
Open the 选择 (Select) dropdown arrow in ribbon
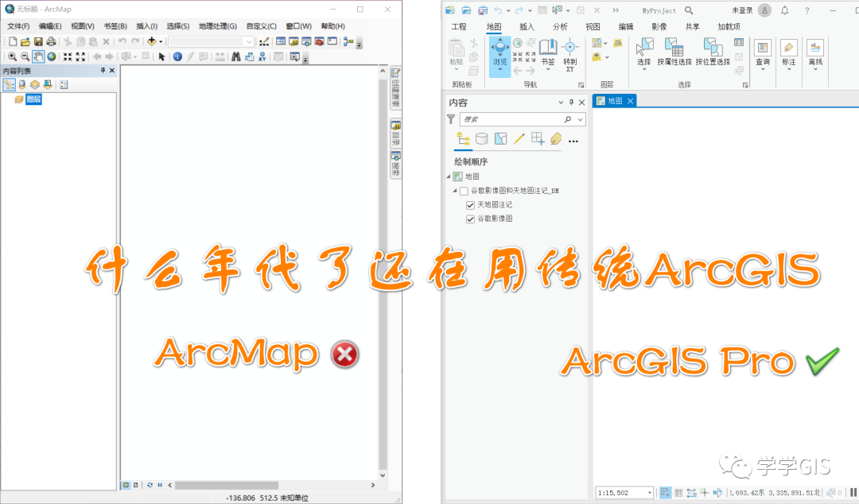coord(644,70)
